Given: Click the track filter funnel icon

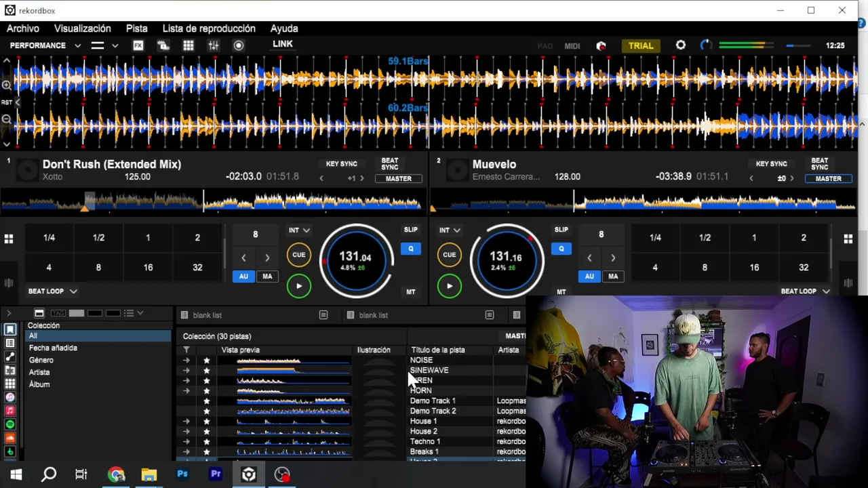Looking at the screenshot, I should tap(186, 350).
